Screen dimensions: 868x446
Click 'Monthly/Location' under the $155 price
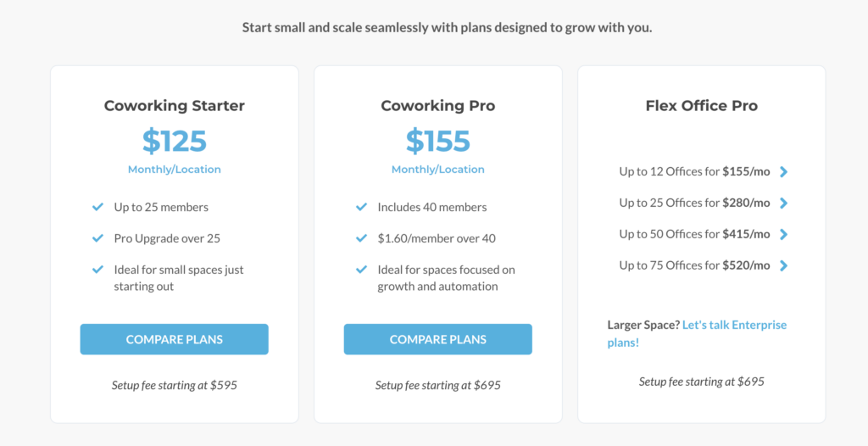pyautogui.click(x=438, y=170)
